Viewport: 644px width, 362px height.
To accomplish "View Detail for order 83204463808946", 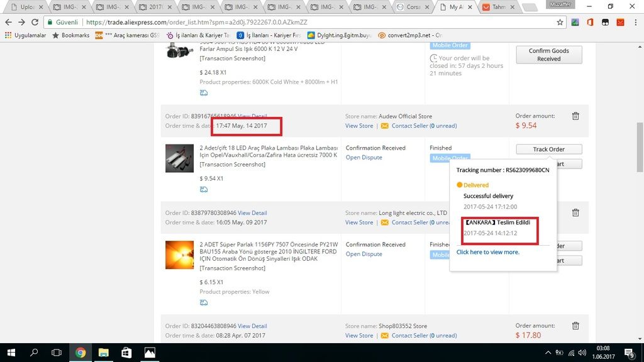I will (x=252, y=326).
